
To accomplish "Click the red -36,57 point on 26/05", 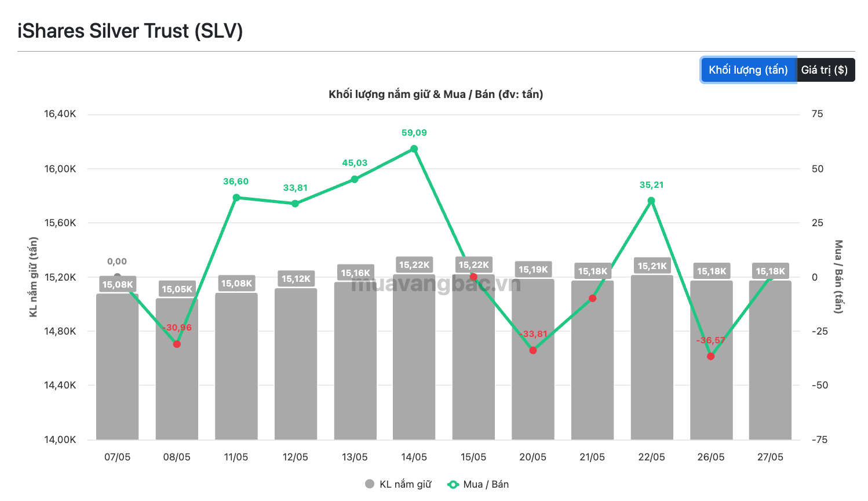I will coord(711,356).
